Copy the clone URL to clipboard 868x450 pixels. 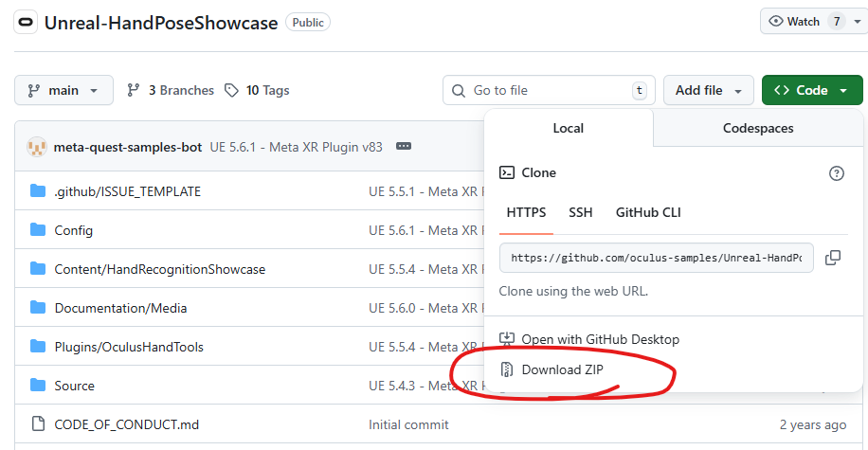tap(833, 258)
